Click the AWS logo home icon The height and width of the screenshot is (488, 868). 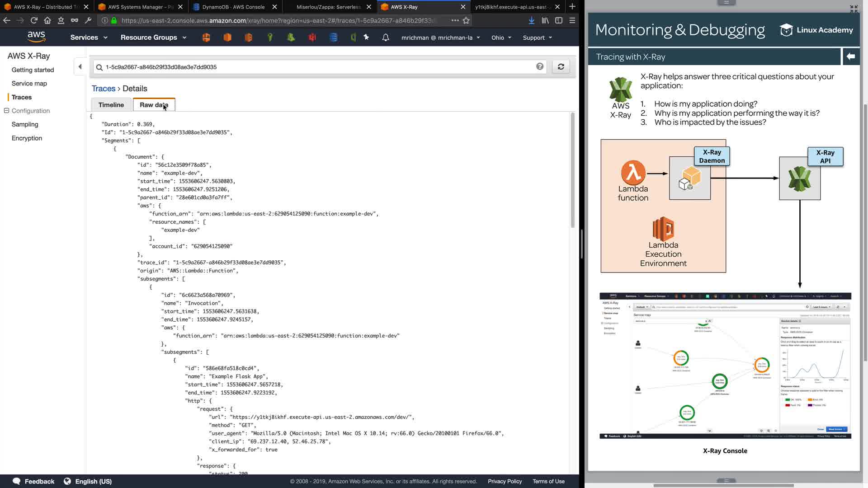[36, 37]
